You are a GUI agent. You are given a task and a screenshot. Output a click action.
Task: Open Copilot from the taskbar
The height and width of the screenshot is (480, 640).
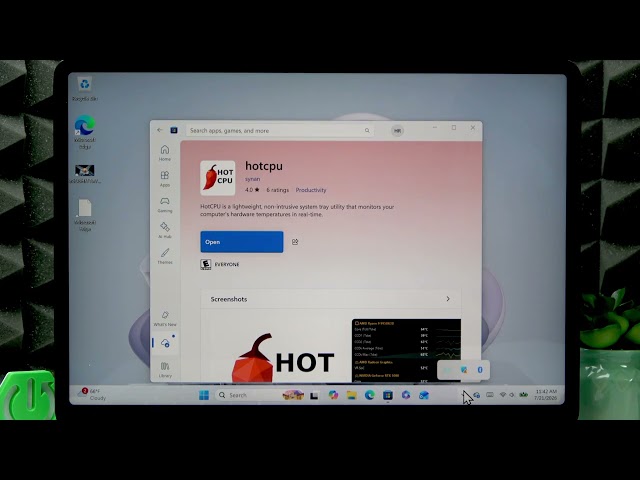333,395
